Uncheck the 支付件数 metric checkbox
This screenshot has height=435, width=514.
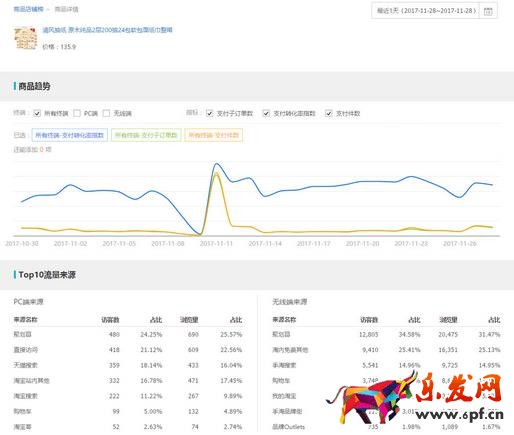pyautogui.click(x=329, y=113)
